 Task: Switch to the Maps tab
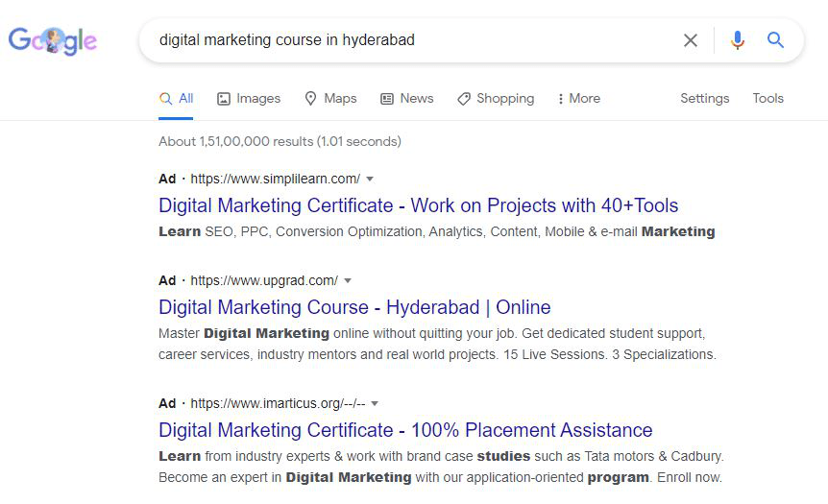[330, 99]
